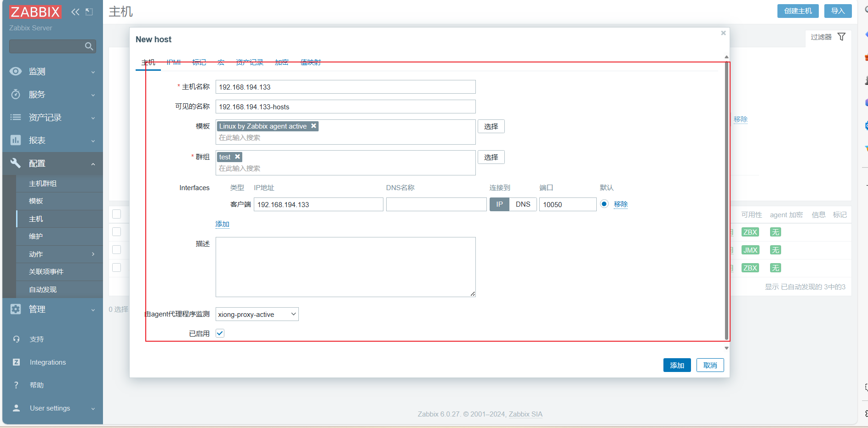
Task: Click the 管理 administration gear icon
Action: [x=16, y=309]
